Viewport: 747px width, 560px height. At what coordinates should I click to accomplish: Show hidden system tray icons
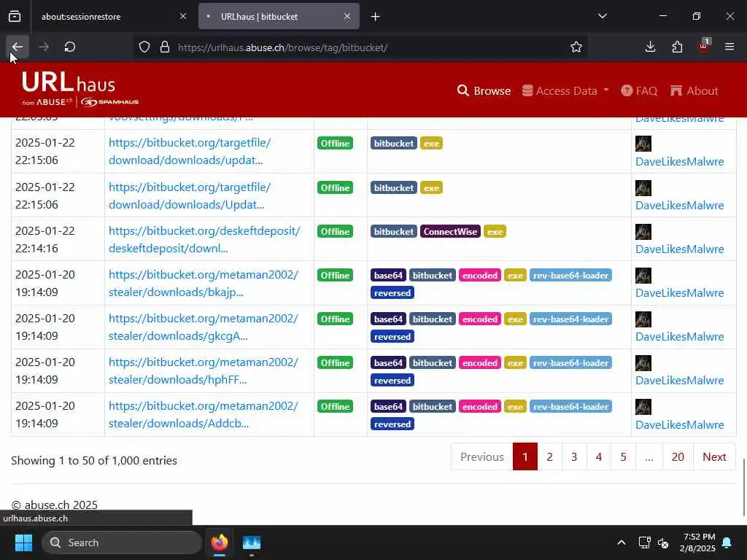click(622, 542)
